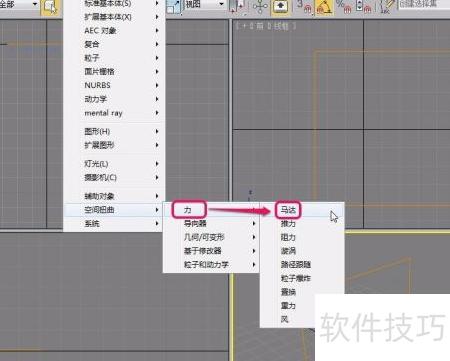Image resolution: width=450 pixels, height=361 pixels.
Task: Click the 创建选择集 named selection field
Action: (424, 4)
